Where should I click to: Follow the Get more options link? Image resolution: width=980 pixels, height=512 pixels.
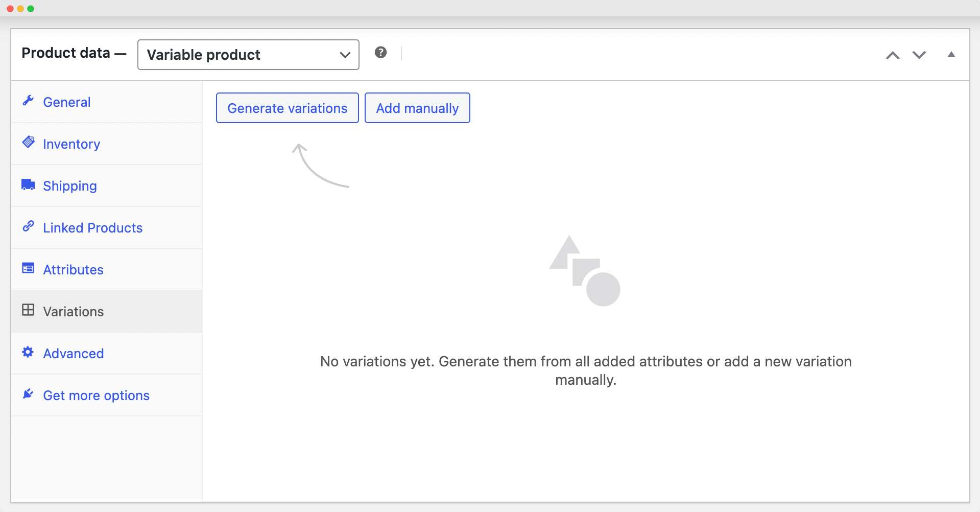(x=96, y=395)
